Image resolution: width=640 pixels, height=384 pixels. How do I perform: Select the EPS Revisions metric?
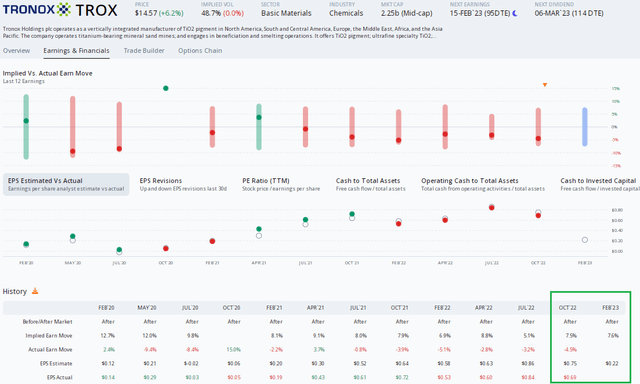[183, 184]
